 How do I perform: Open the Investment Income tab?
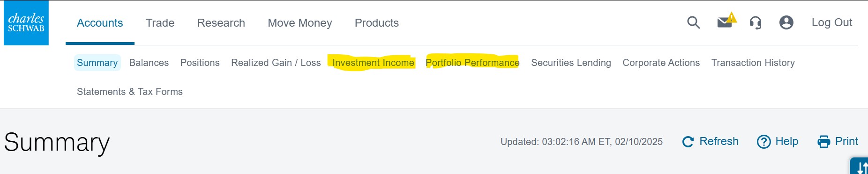[x=373, y=63]
